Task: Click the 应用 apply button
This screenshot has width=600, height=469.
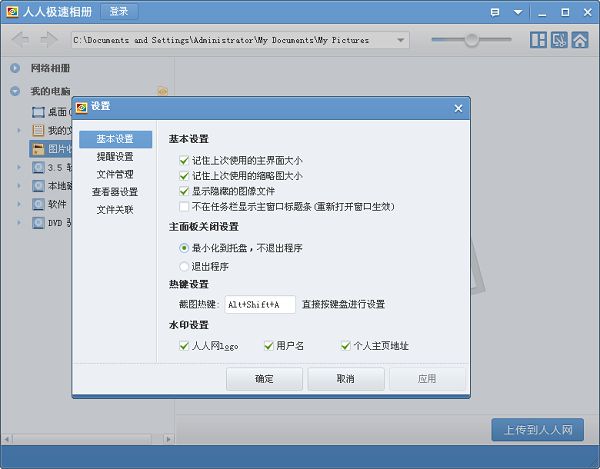Action: pos(427,379)
